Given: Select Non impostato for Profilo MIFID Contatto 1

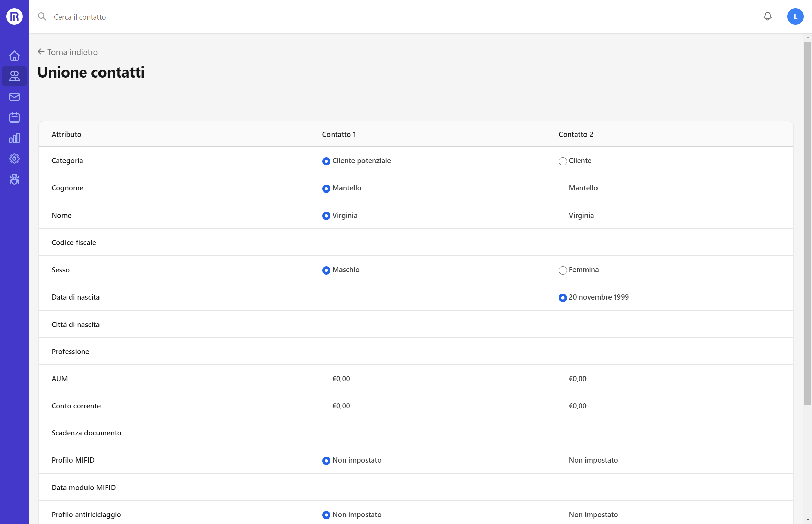Looking at the screenshot, I should [326, 461].
